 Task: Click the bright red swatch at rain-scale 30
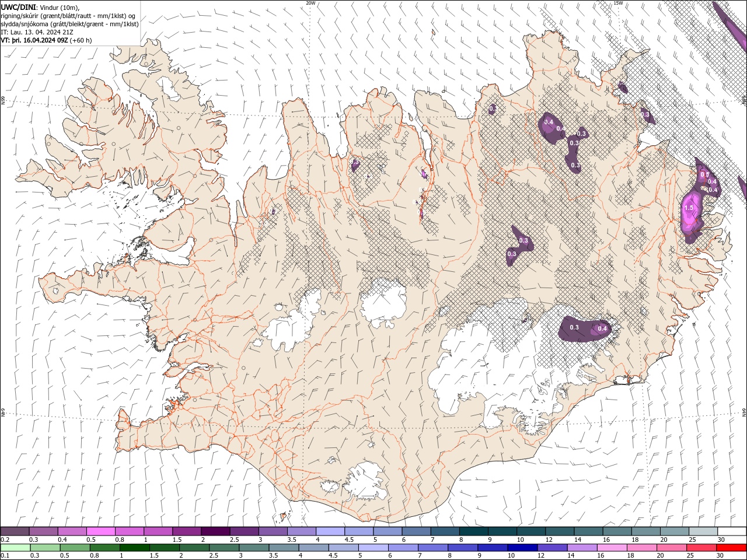pyautogui.click(x=731, y=548)
